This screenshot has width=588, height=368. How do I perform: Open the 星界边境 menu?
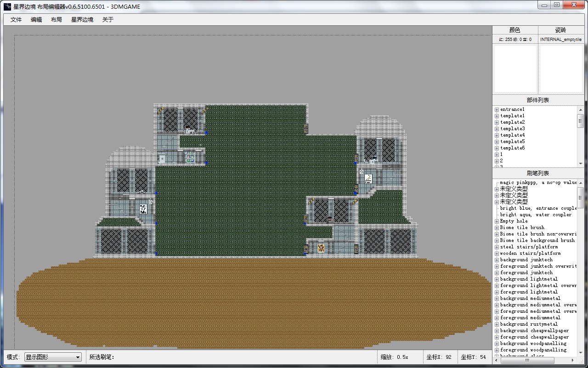[82, 20]
